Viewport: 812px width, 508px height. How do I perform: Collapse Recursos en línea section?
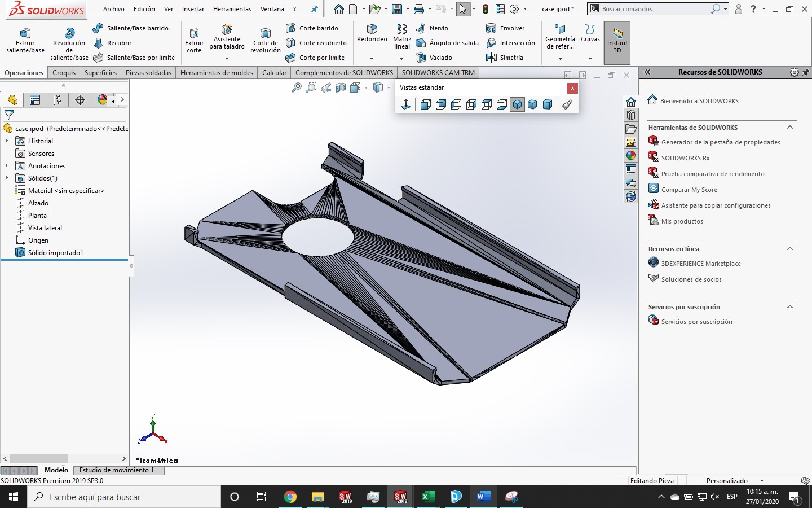click(x=790, y=249)
